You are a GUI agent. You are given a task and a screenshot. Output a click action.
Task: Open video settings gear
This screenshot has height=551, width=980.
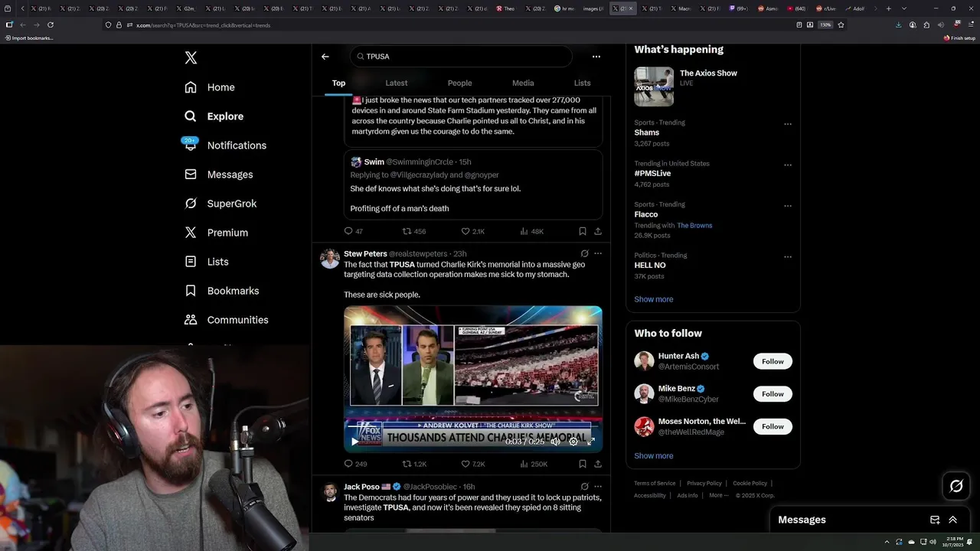(573, 442)
